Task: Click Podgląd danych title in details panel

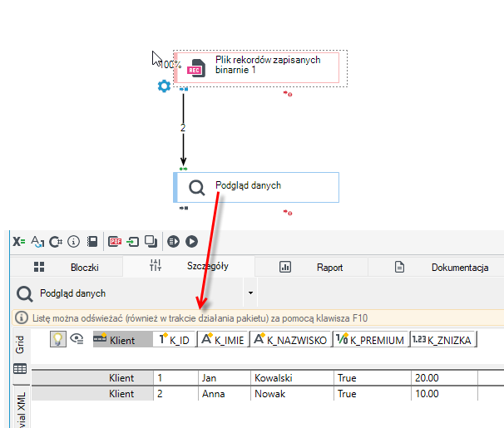Action: coord(72,293)
